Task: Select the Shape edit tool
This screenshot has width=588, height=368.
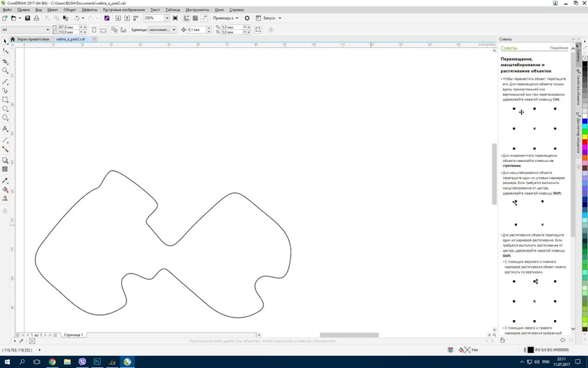Action: click(5, 50)
